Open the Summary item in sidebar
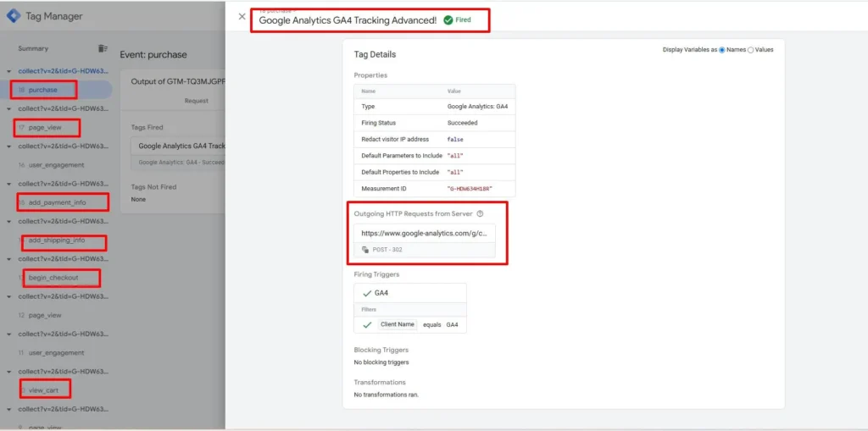868x431 pixels. coord(33,48)
